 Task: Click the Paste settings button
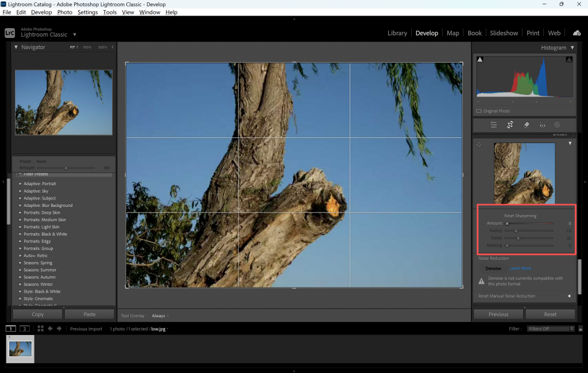89,314
